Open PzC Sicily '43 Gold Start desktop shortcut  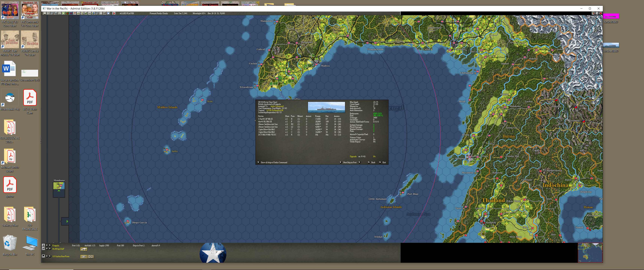click(10, 14)
